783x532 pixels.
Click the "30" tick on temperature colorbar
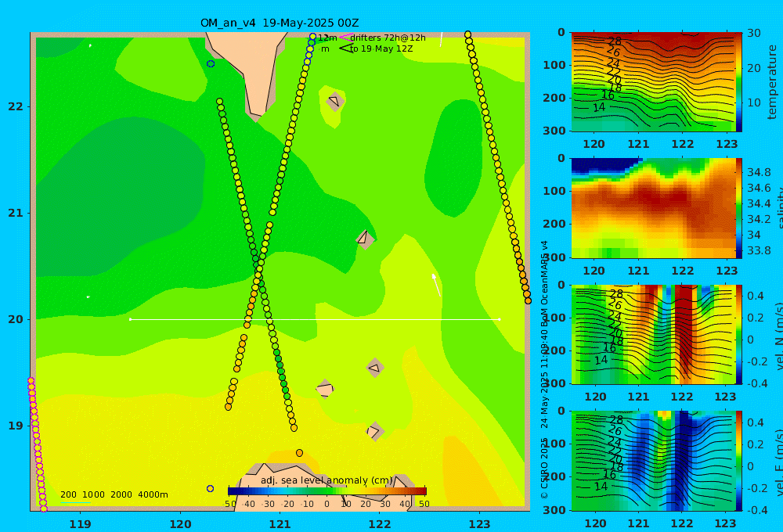(754, 33)
